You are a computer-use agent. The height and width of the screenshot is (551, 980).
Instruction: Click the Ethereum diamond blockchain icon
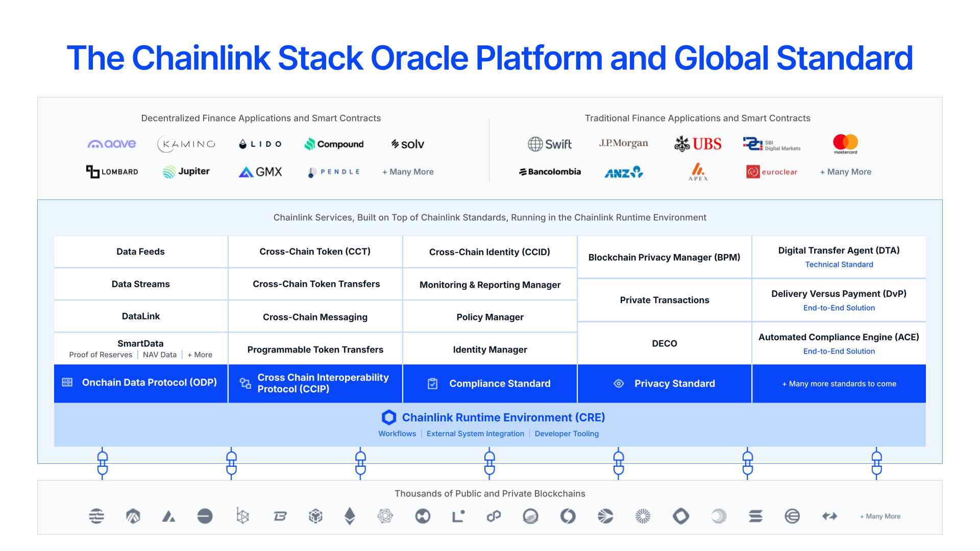point(350,516)
